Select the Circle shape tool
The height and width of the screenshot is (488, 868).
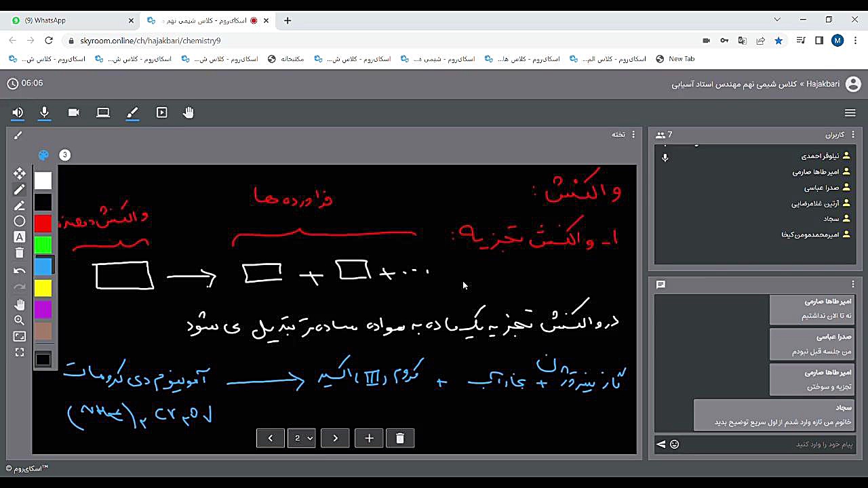tap(20, 221)
